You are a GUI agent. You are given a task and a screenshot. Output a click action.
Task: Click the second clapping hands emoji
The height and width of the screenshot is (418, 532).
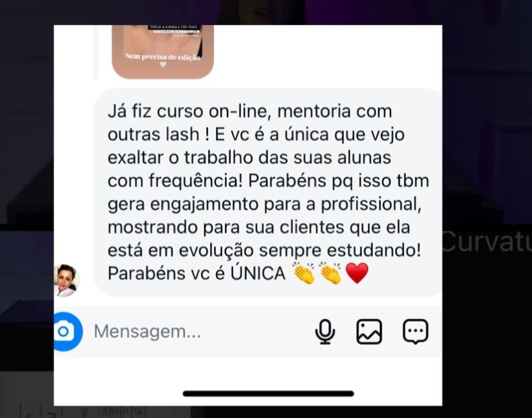coord(330,273)
